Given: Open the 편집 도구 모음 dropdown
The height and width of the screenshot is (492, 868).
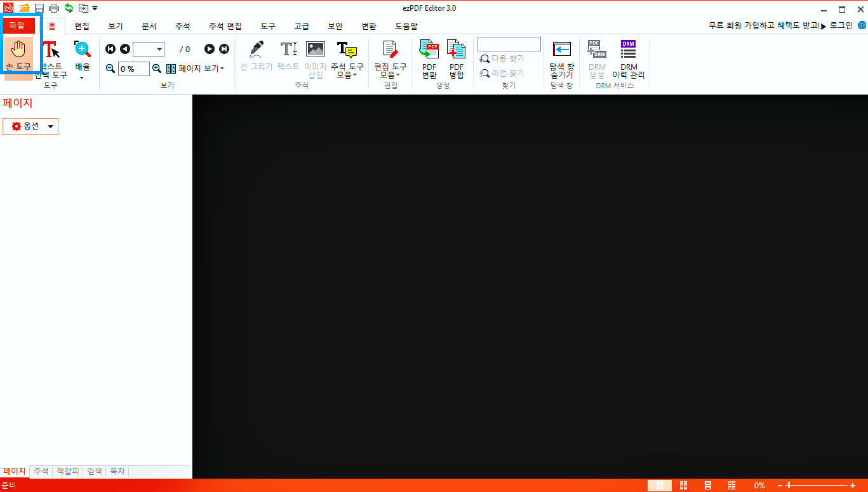Looking at the screenshot, I should (x=391, y=59).
